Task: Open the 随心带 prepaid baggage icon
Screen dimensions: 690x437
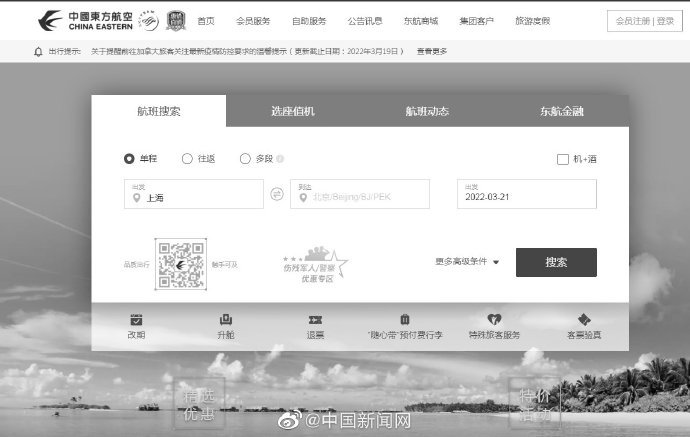Action: pos(404,320)
